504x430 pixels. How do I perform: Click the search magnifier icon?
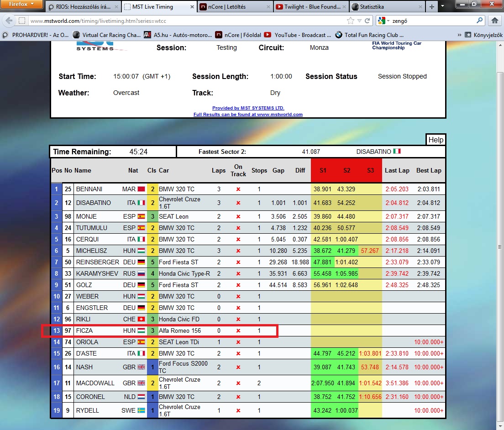479,21
